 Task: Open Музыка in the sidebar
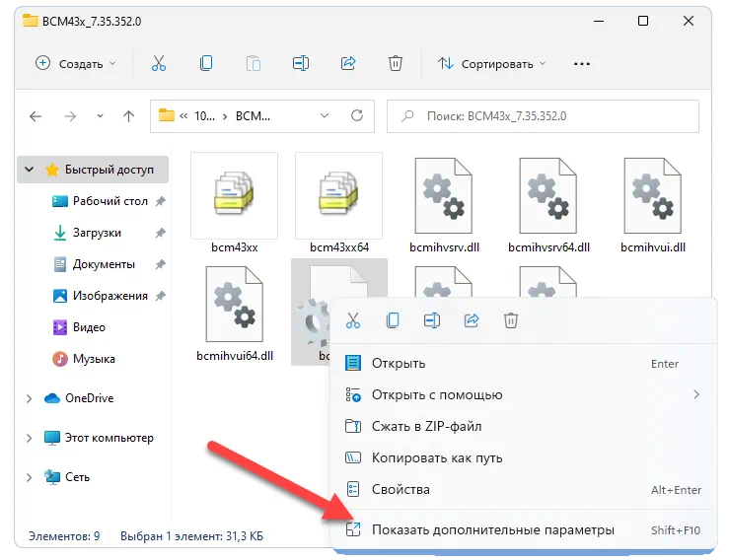click(94, 359)
